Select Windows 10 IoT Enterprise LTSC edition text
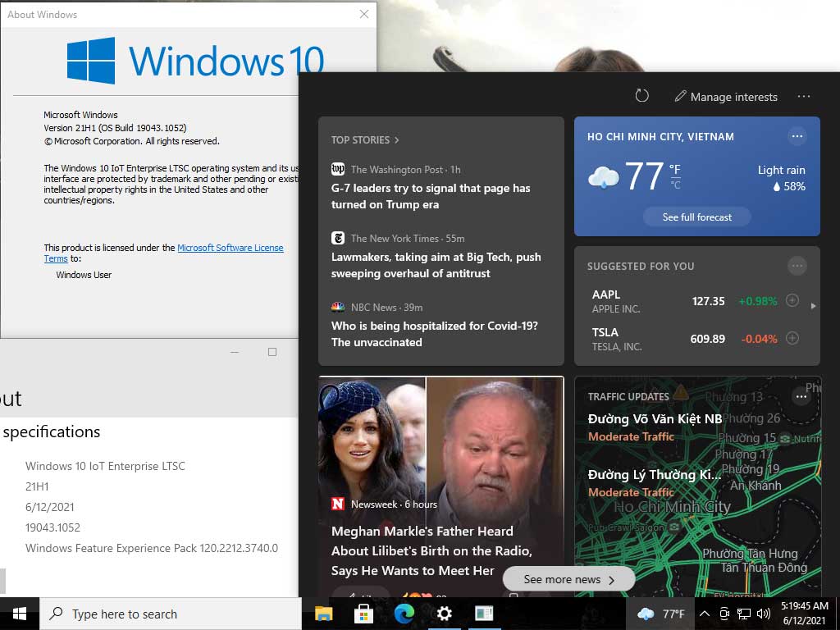Screen dimensions: 840x630 [105, 466]
